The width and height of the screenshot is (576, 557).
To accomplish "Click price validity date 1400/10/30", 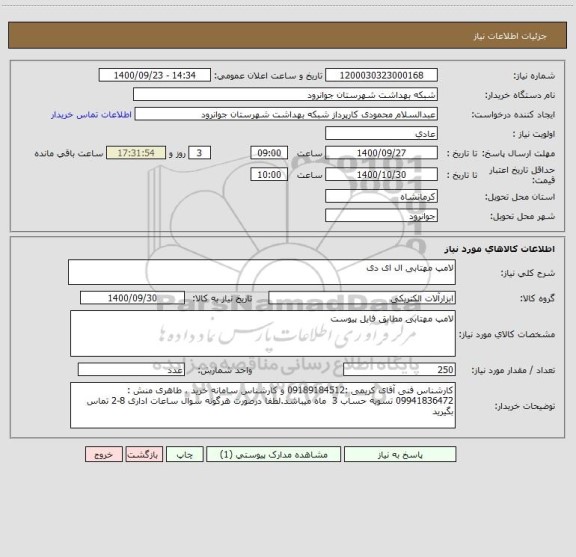I will tap(381, 175).
